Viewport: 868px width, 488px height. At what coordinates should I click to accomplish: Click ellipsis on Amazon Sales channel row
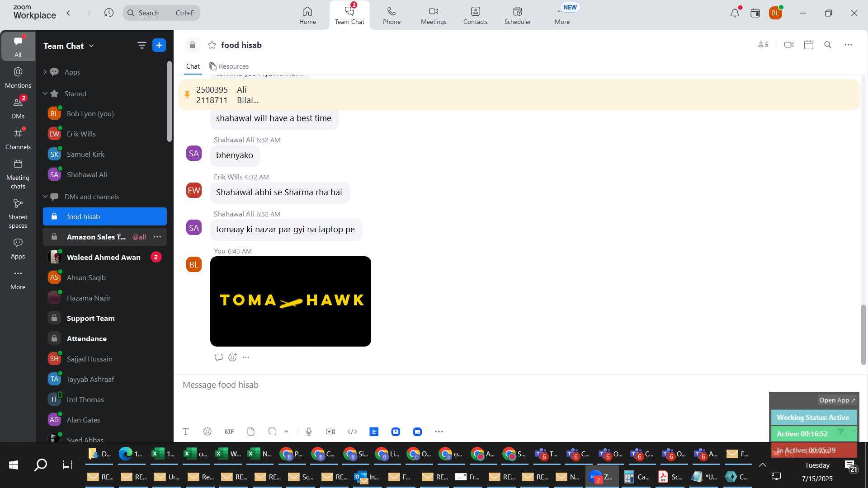pyautogui.click(x=157, y=237)
